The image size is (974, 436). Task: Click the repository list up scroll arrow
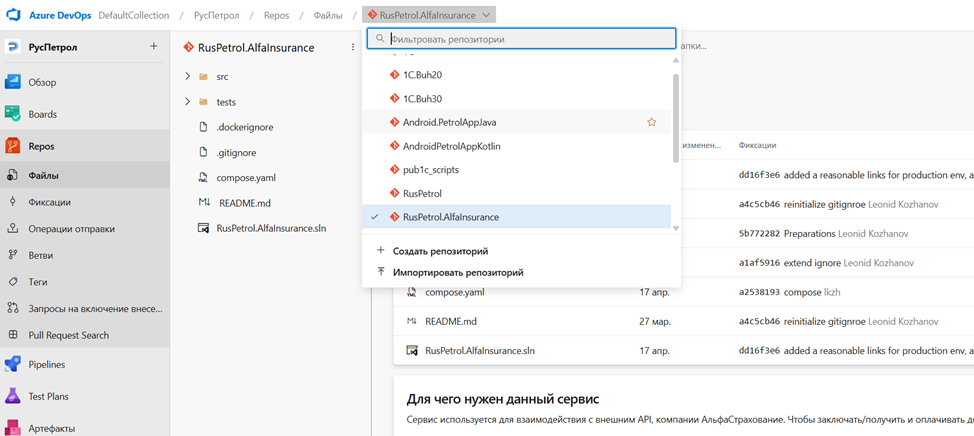(676, 60)
